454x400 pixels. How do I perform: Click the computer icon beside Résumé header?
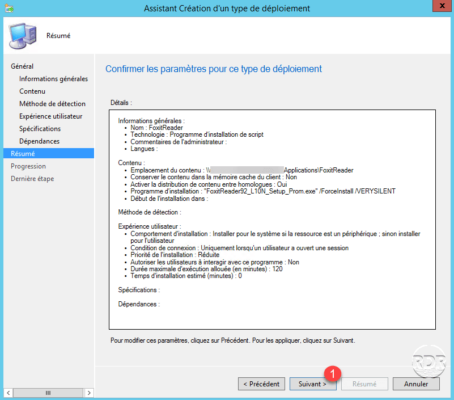pyautogui.click(x=23, y=36)
